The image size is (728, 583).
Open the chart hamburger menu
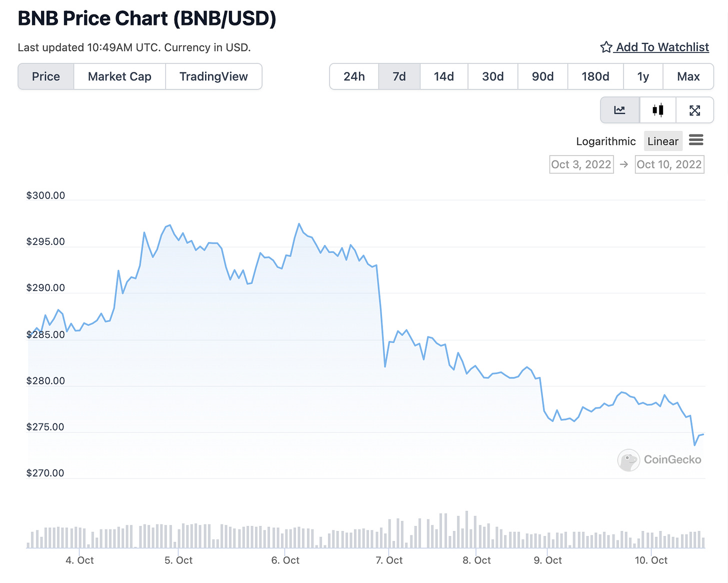(696, 140)
